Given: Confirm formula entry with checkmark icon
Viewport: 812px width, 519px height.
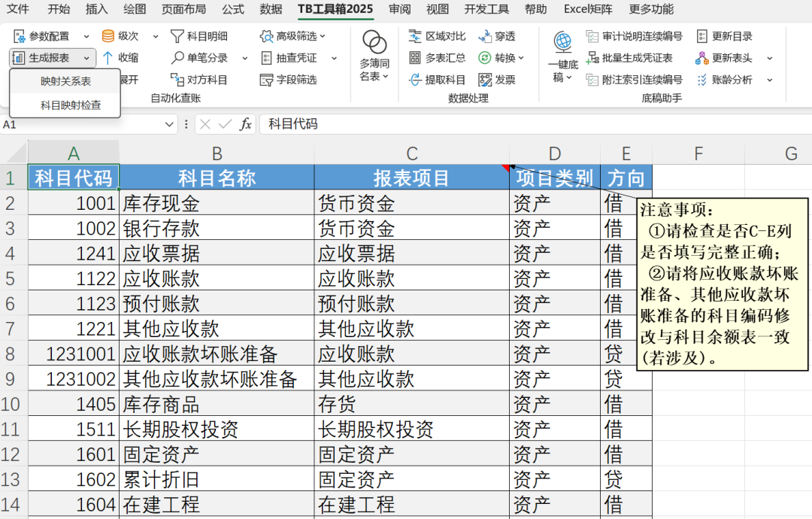Looking at the screenshot, I should click(x=225, y=124).
